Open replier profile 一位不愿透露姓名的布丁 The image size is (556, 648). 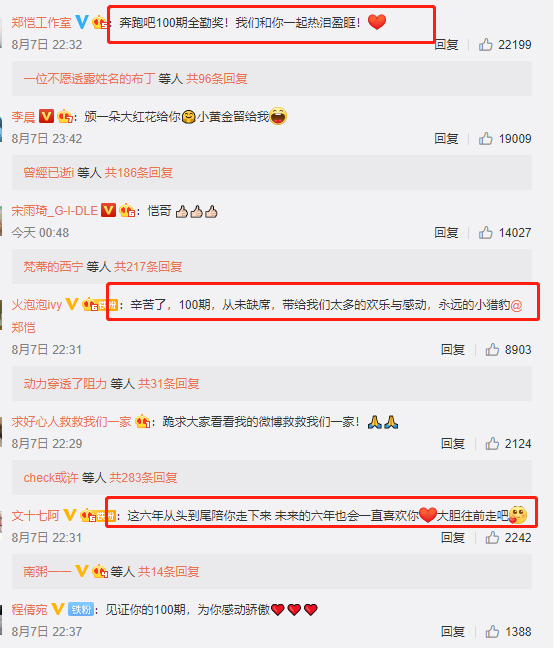[89, 79]
